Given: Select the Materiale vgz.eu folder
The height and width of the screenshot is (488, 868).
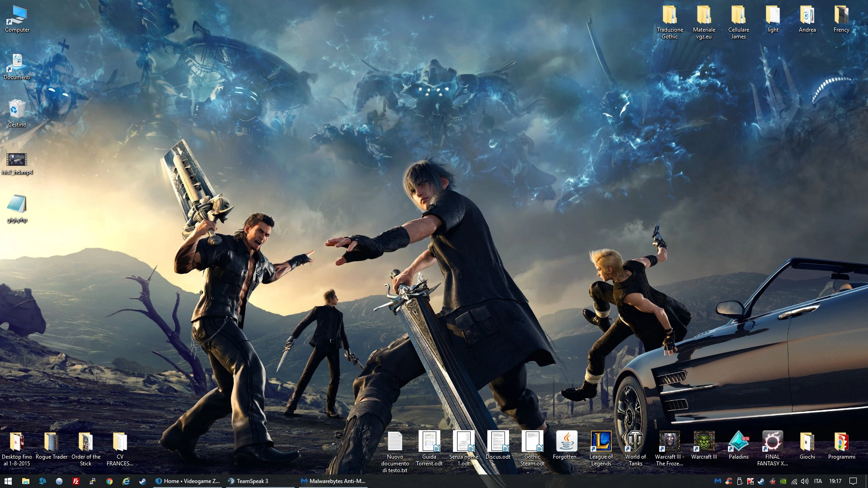Looking at the screenshot, I should (704, 22).
